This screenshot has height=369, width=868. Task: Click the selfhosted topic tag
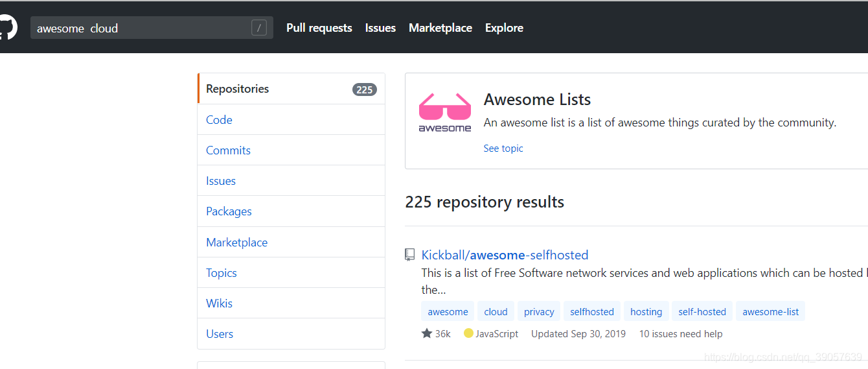(x=592, y=311)
